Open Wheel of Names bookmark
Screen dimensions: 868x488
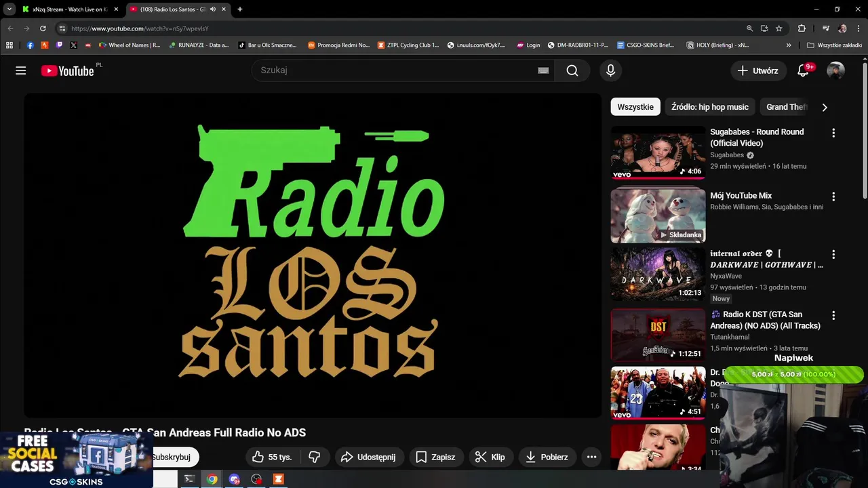point(129,45)
